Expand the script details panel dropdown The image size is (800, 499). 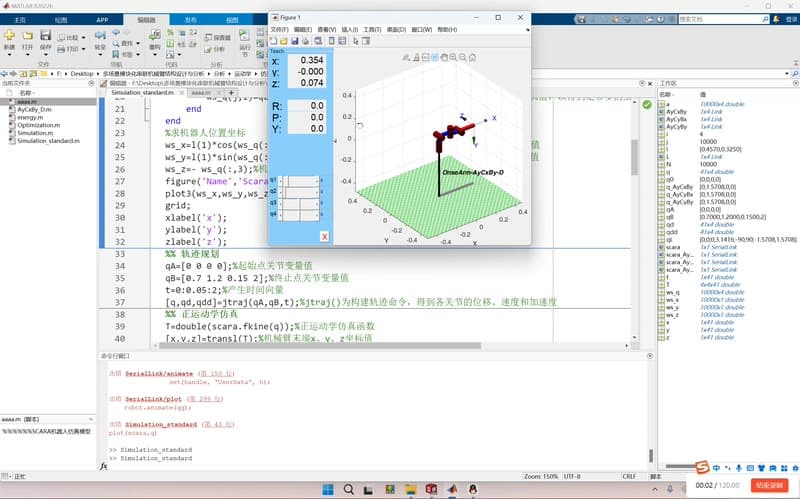tap(91, 419)
